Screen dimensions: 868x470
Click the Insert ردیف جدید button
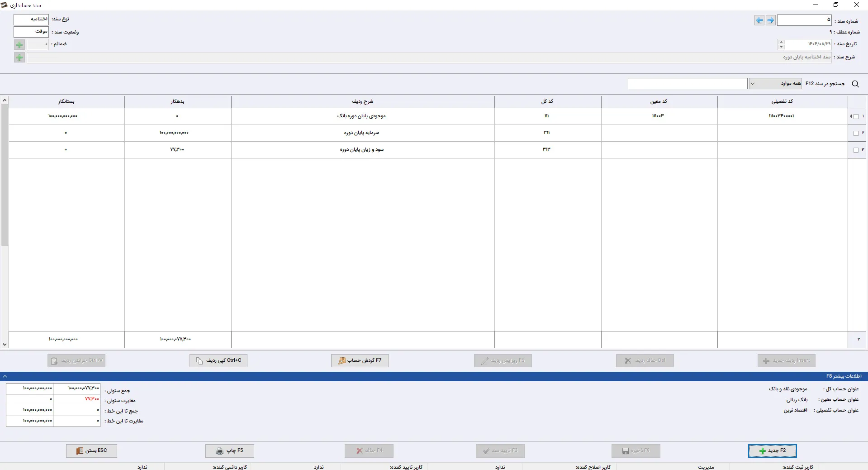point(787,361)
